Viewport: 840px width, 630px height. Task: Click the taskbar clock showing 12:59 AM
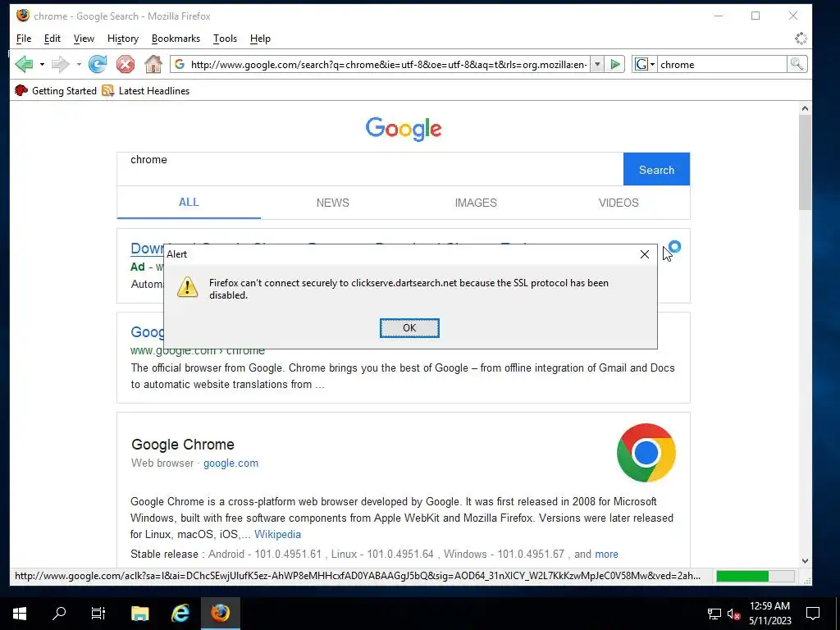point(769,614)
